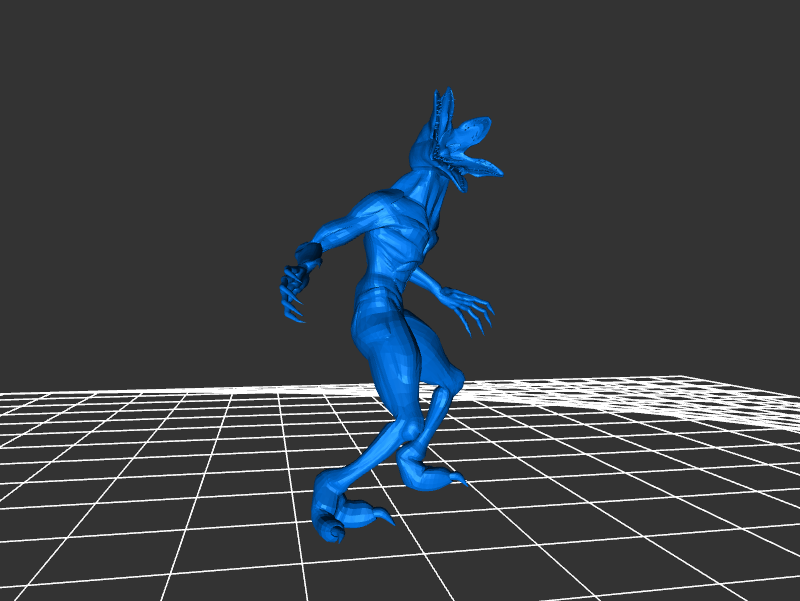The height and width of the screenshot is (601, 800).
Task: Select the dark wrist band on the back arm
Action: tap(309, 253)
